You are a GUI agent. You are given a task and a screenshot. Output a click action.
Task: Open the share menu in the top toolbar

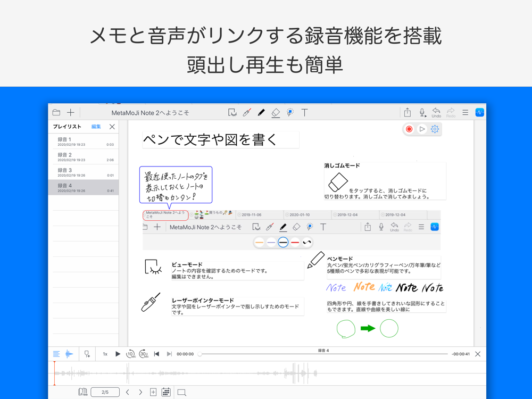pyautogui.click(x=408, y=112)
